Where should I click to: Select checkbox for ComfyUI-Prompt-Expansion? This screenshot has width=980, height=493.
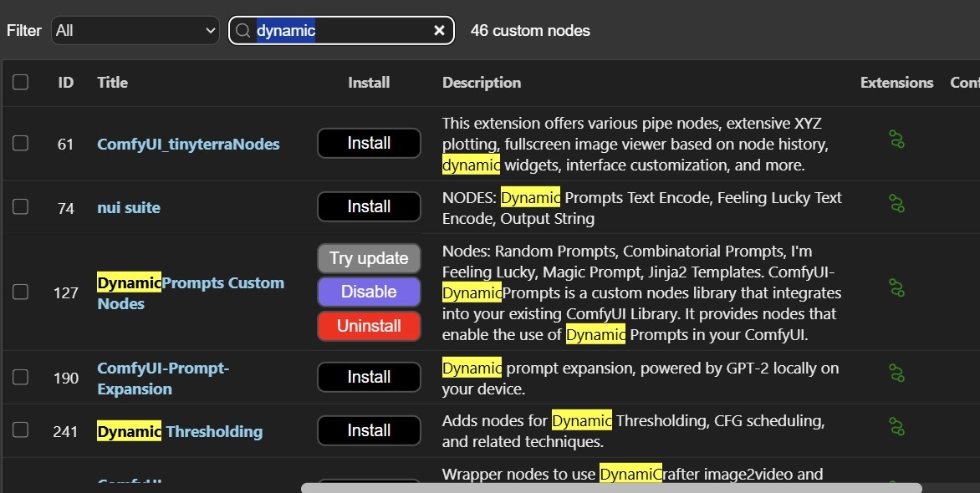pos(21,377)
